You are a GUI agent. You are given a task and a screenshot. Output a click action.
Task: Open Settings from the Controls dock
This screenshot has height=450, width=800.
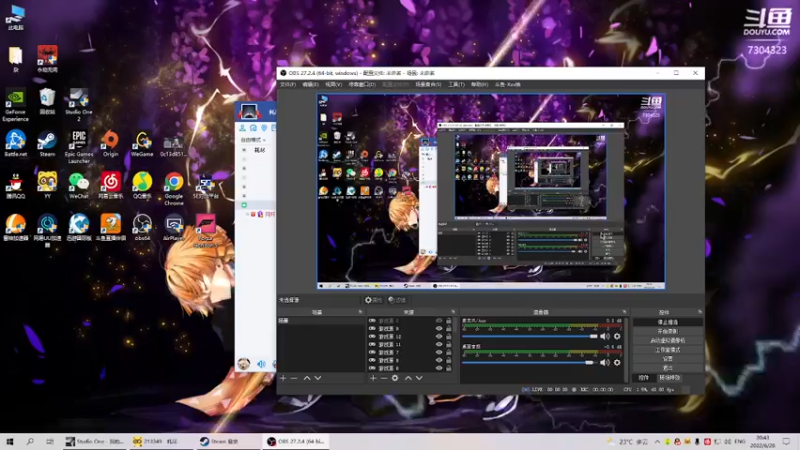[668, 359]
